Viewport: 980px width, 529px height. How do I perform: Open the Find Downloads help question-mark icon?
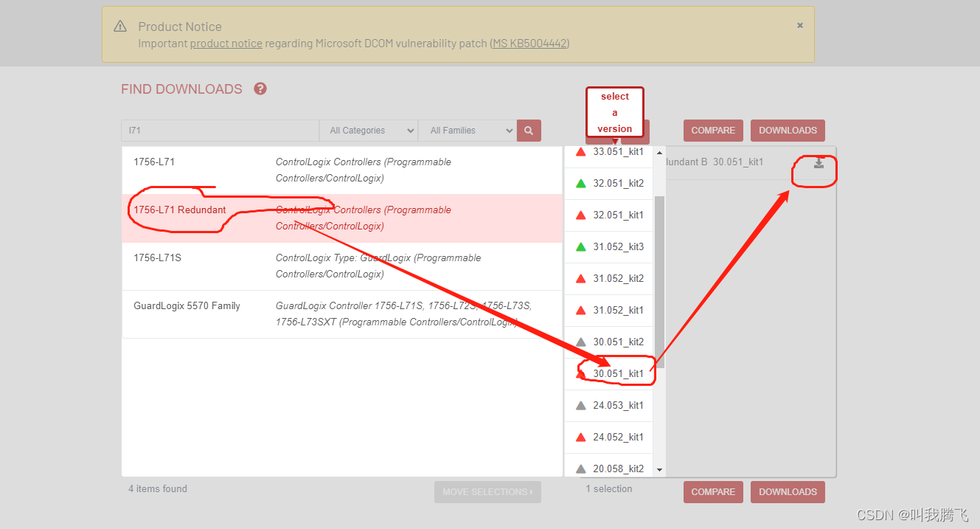pyautogui.click(x=260, y=89)
